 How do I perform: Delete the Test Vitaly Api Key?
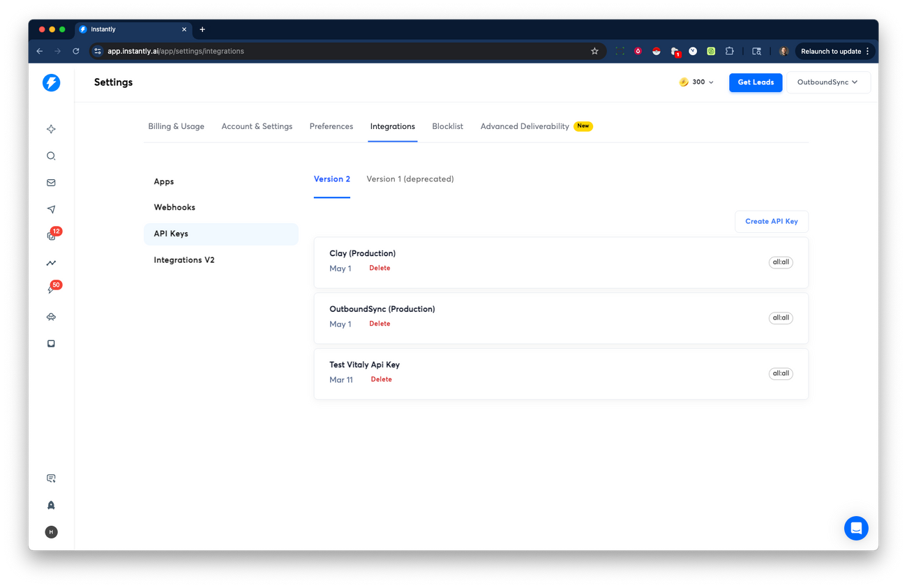[x=381, y=379]
